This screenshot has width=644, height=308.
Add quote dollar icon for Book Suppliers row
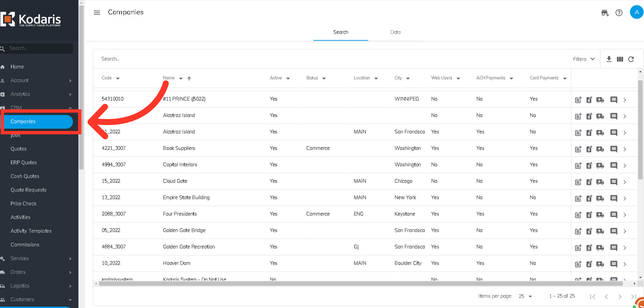coord(589,149)
